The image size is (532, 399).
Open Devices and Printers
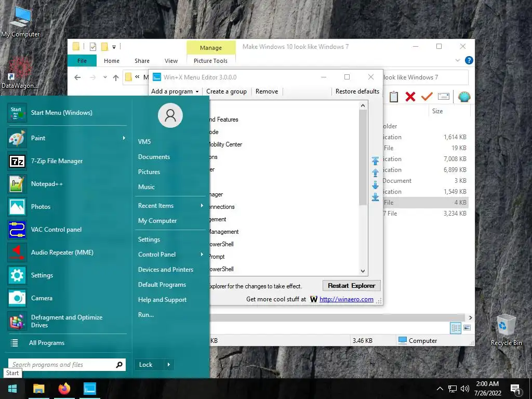click(x=166, y=270)
